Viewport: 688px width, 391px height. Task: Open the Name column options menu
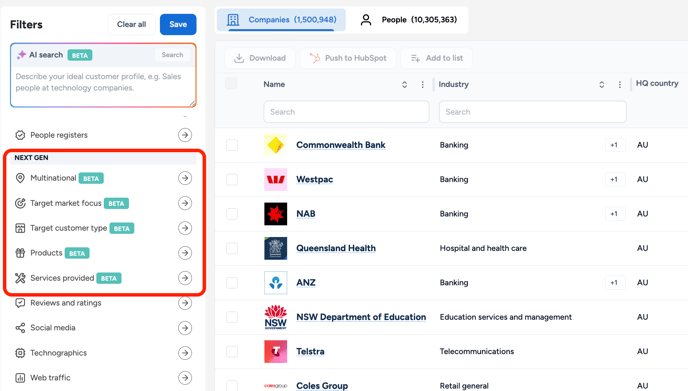[x=423, y=85]
